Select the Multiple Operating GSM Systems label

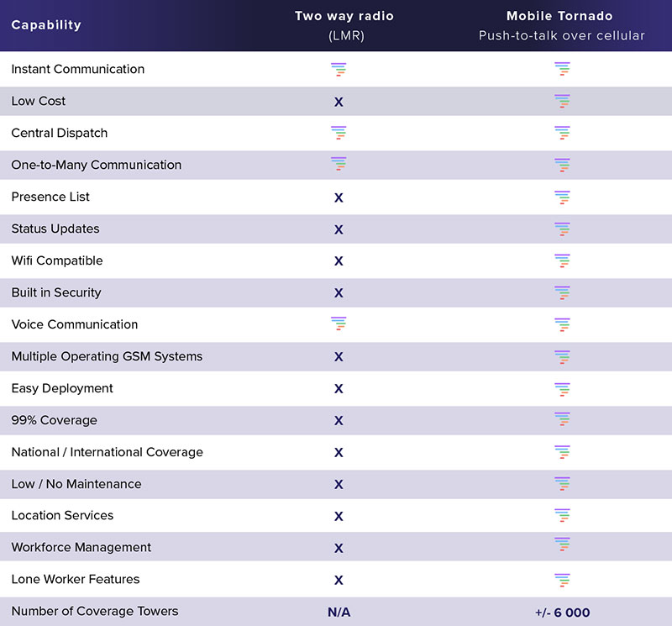107,356
